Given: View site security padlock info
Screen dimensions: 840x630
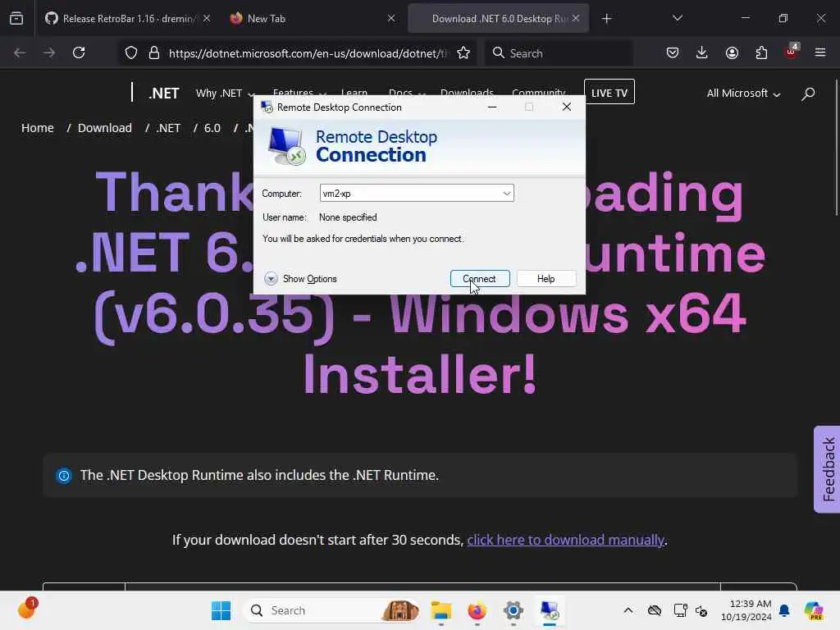Looking at the screenshot, I should click(x=154, y=53).
